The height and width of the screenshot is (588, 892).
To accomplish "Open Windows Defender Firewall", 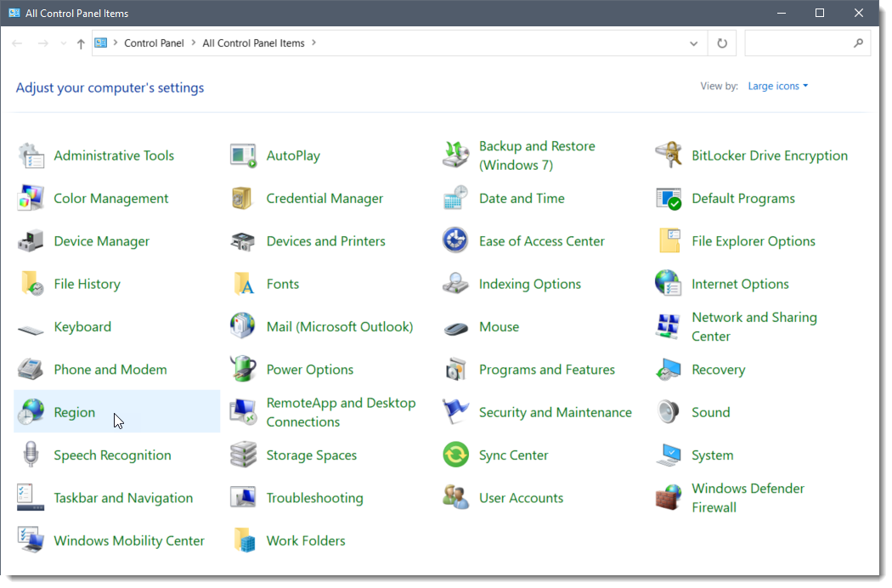I will coord(748,497).
